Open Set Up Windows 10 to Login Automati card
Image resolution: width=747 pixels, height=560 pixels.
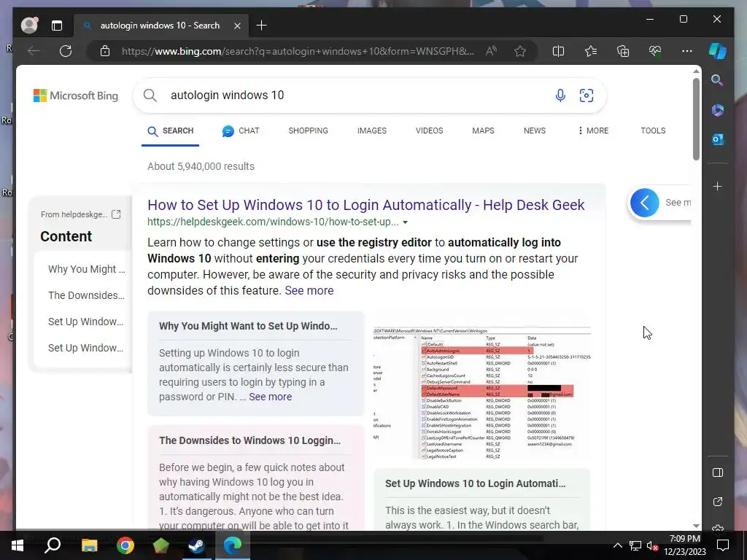coord(476,483)
